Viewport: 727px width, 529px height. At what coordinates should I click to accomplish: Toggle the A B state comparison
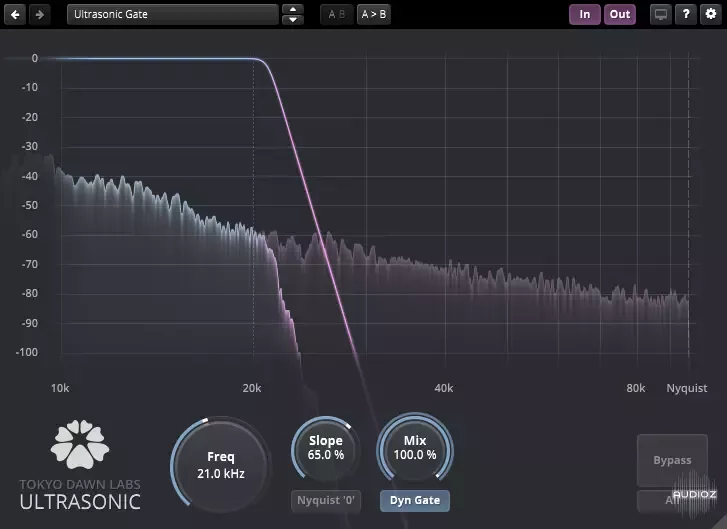click(337, 14)
